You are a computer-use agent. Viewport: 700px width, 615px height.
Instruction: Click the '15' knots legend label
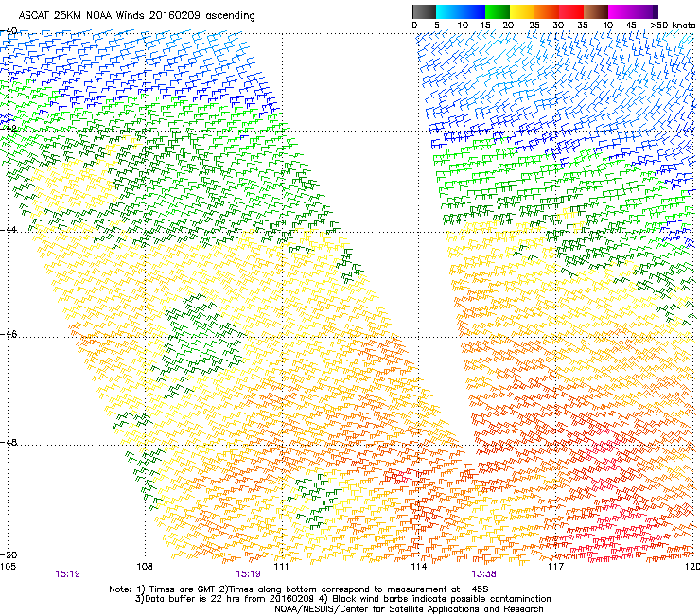pos(485,26)
